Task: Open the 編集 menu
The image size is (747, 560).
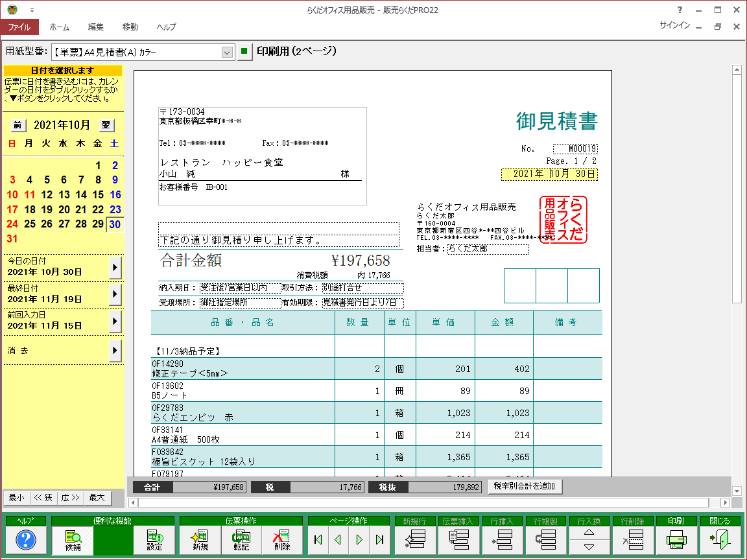Action: (x=96, y=27)
